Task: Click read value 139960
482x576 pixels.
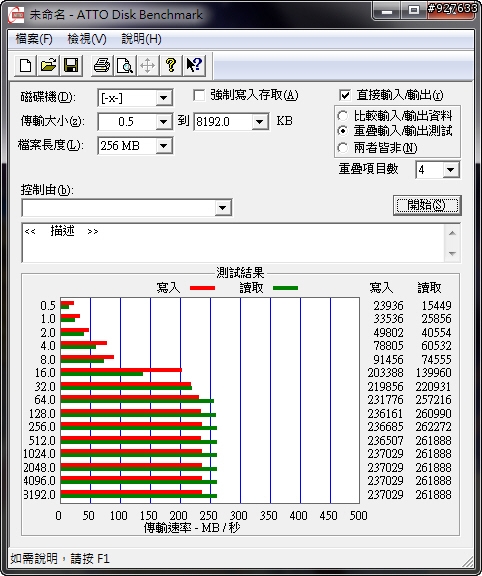Action: tap(433, 372)
